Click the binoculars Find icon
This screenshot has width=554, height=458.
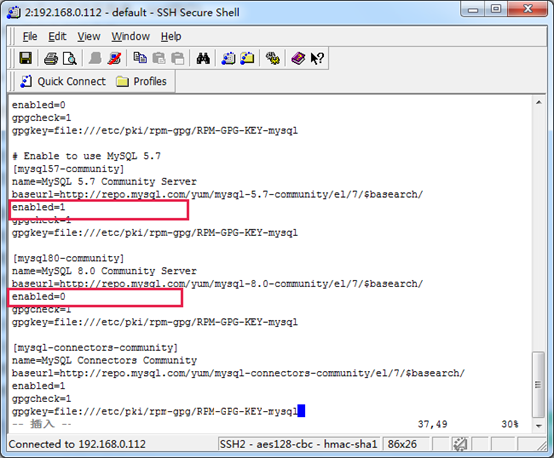[203, 58]
